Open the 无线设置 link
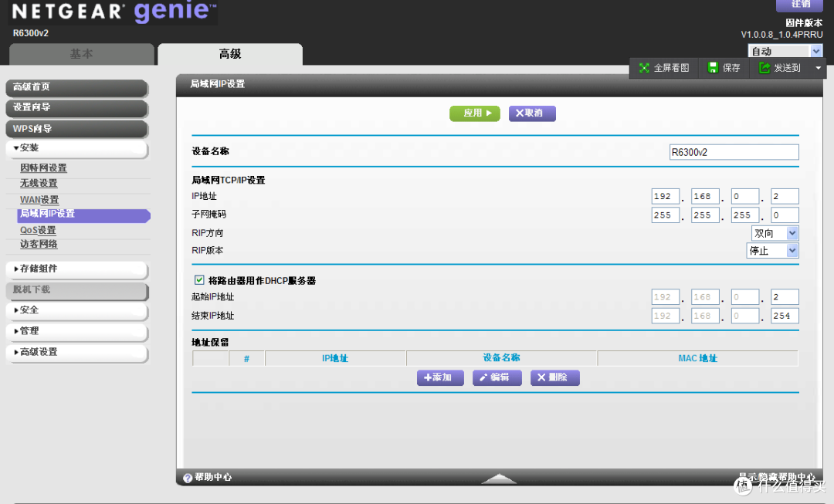Screen dimensions: 834x504 tap(39, 184)
